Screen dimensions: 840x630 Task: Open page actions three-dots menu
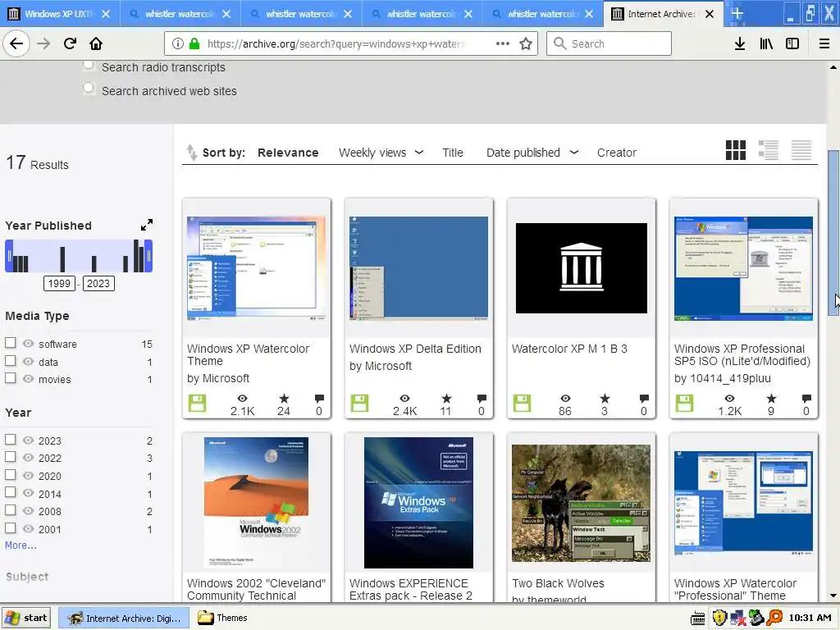(503, 44)
